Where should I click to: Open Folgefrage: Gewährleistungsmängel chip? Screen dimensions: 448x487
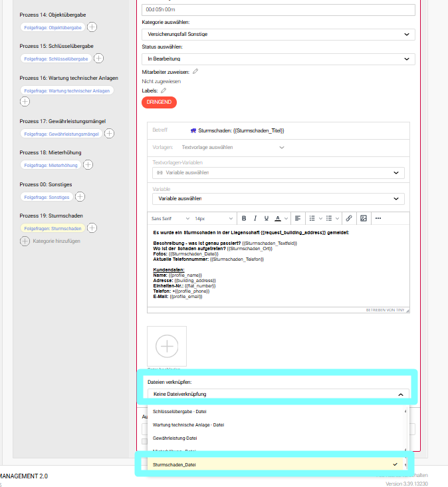pyautogui.click(x=61, y=134)
